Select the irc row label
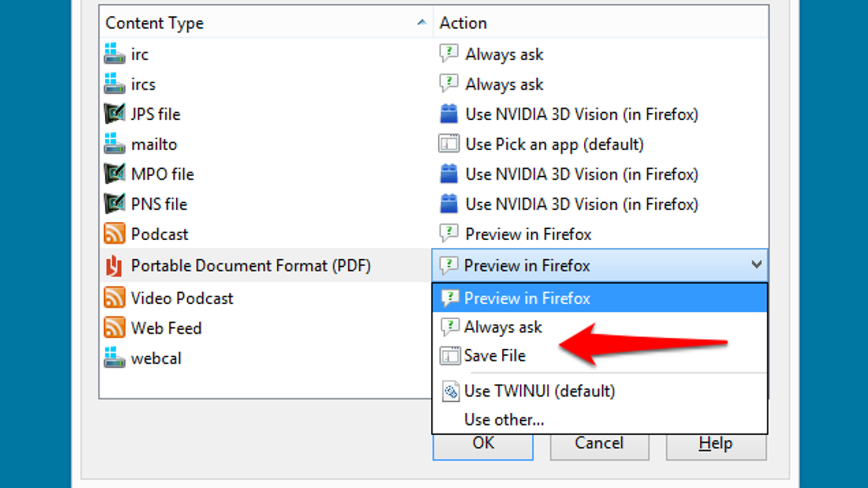868x488 pixels. 139,54
